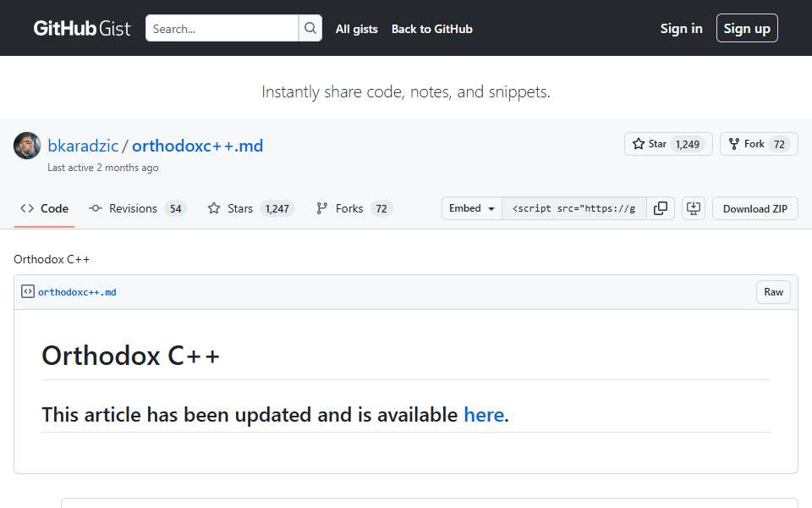
Task: Click the file code icon beside orthodoxc++.md
Action: point(27,292)
